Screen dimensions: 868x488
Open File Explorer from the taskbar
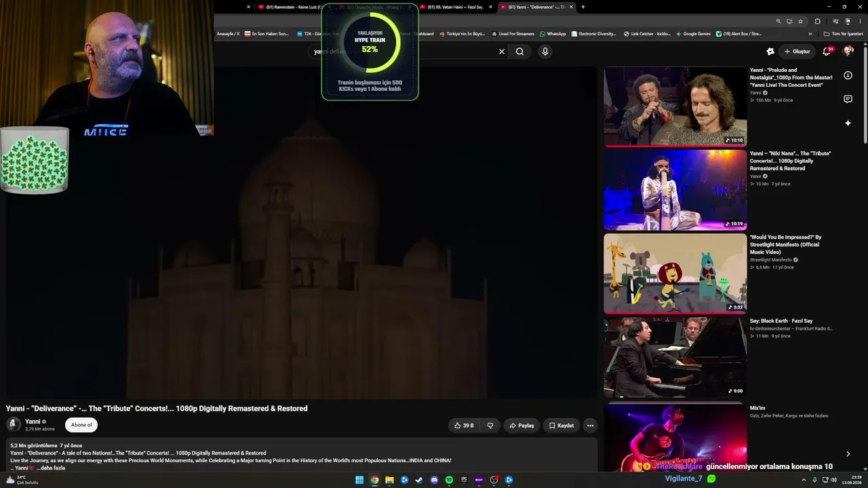(x=389, y=480)
